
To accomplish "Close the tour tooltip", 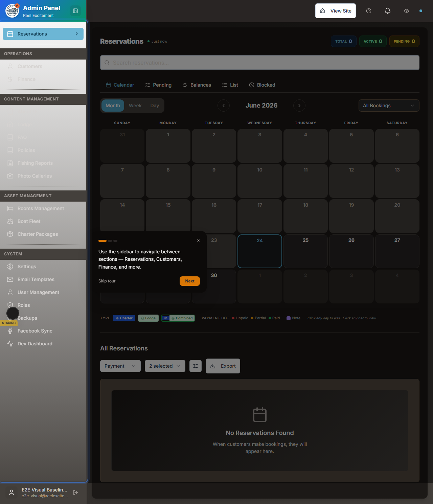I will pos(198,240).
